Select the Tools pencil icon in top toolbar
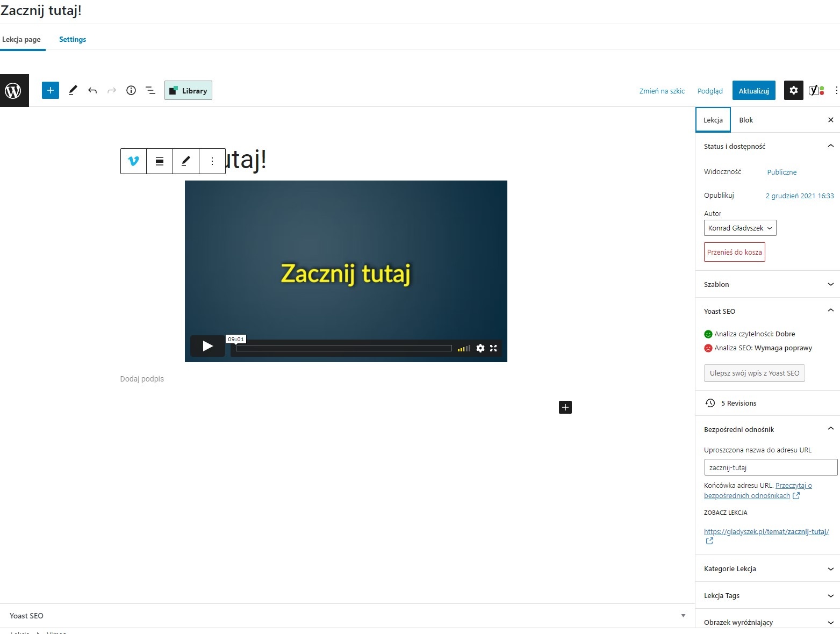The width and height of the screenshot is (840, 634). (x=73, y=90)
